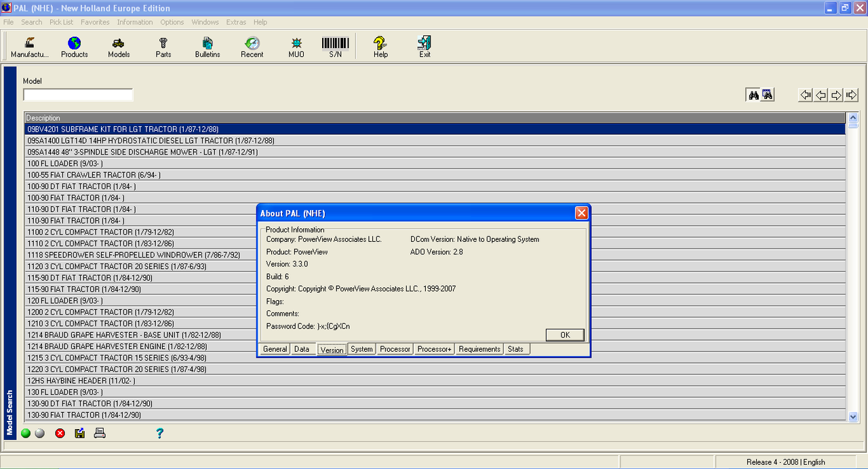The height and width of the screenshot is (469, 868).
Task: Click the printer icon
Action: coord(100,433)
